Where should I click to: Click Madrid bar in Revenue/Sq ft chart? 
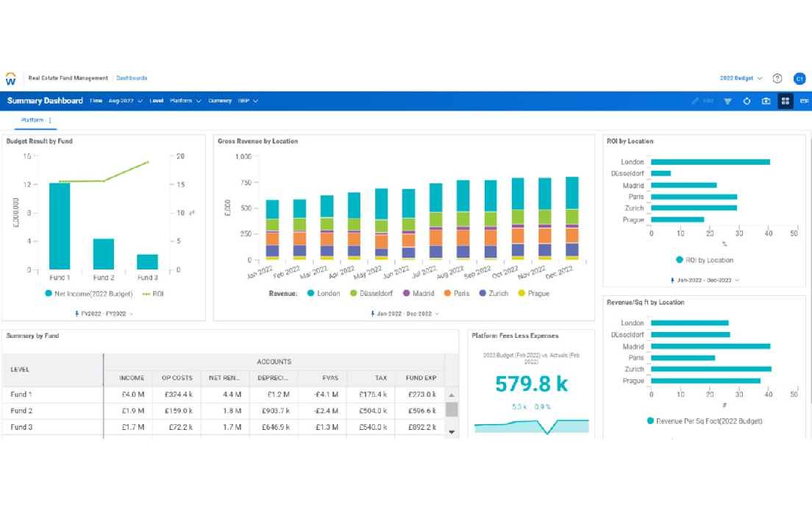point(710,346)
